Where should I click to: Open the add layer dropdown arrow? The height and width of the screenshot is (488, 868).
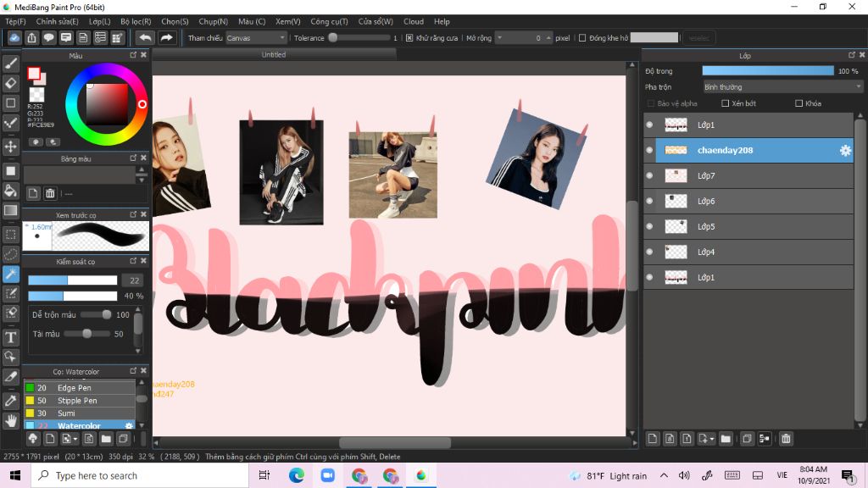click(712, 439)
